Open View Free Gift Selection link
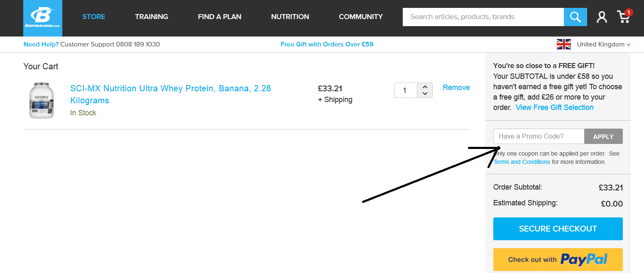 pyautogui.click(x=554, y=107)
